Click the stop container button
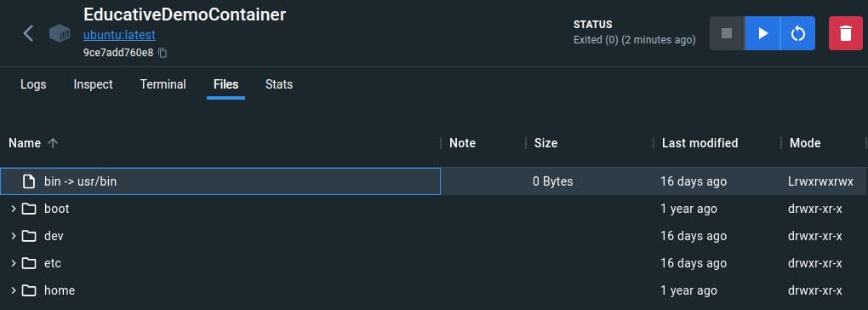Viewport: 868px width, 310px height. pos(727,33)
